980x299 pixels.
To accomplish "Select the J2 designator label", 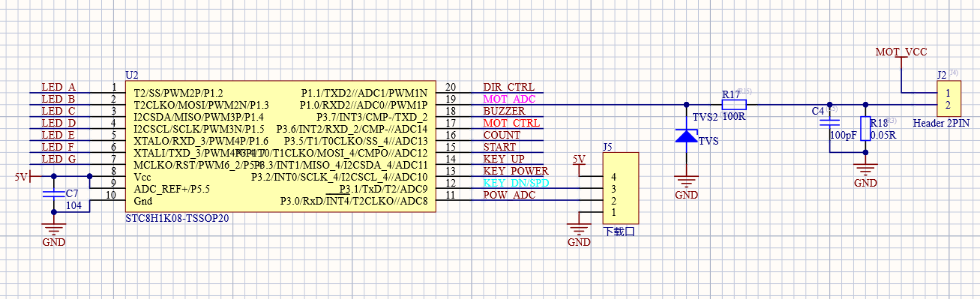I will click(943, 75).
